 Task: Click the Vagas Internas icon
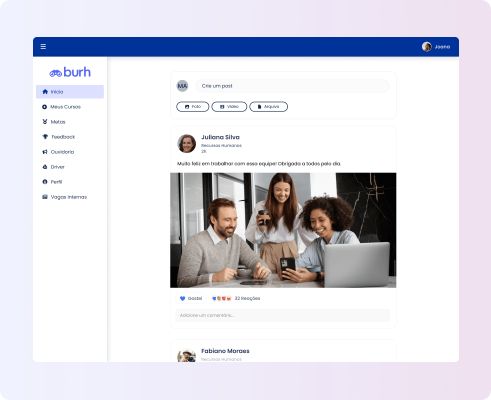pos(45,197)
